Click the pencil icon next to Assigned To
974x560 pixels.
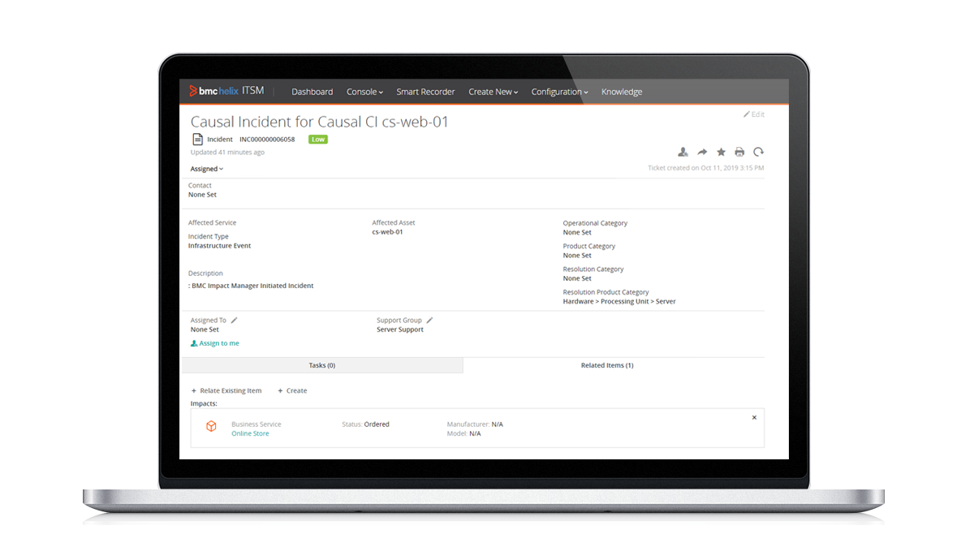(234, 321)
